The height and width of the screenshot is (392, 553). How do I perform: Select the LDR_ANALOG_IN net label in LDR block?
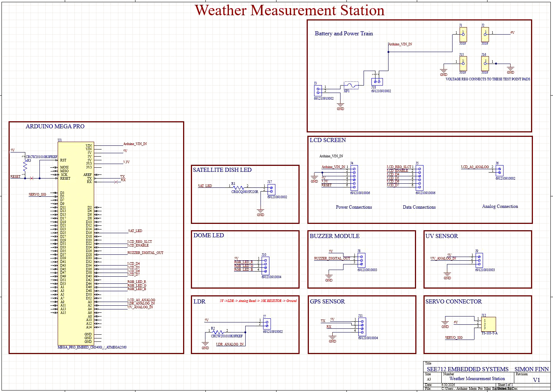click(x=230, y=344)
